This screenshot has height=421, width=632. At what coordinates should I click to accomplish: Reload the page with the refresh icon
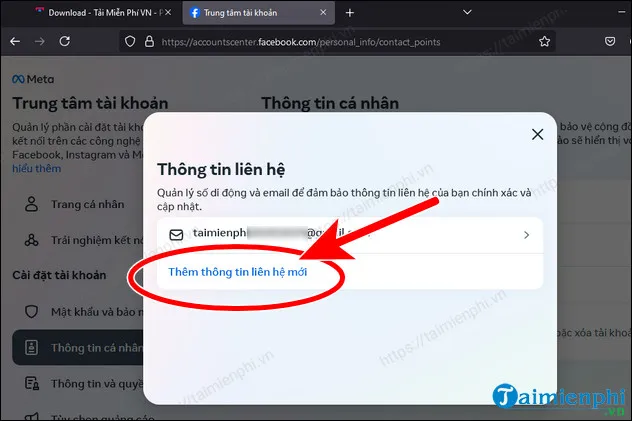click(65, 41)
